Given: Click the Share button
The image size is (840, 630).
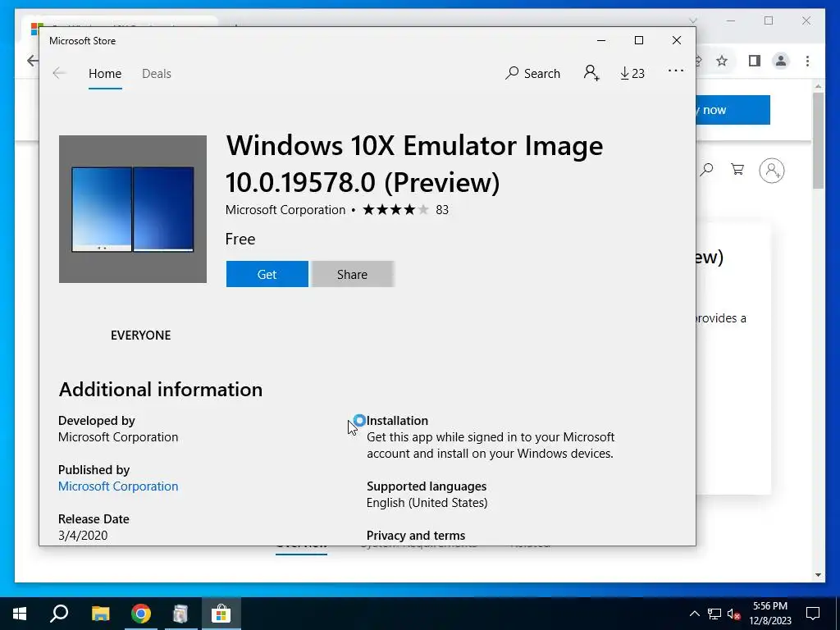Looking at the screenshot, I should click(353, 274).
